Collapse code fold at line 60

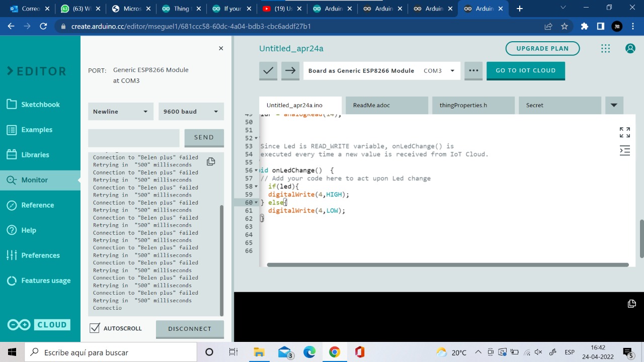256,203
